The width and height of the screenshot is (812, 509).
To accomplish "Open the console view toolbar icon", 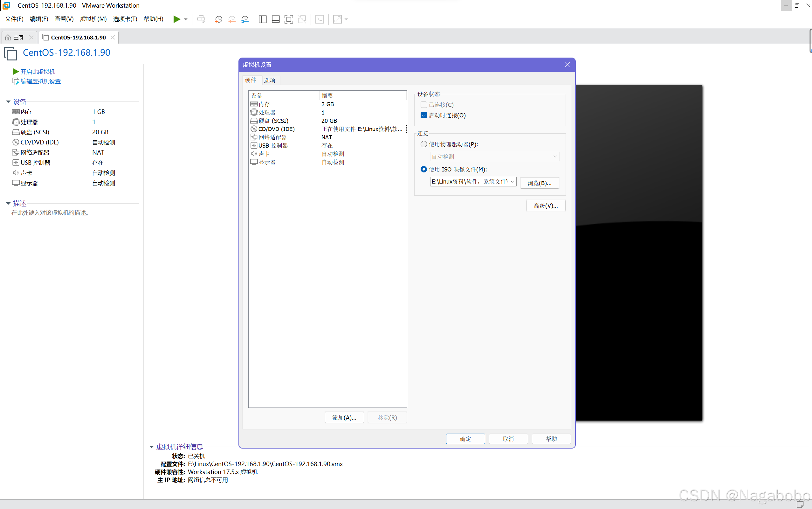I will tap(320, 19).
